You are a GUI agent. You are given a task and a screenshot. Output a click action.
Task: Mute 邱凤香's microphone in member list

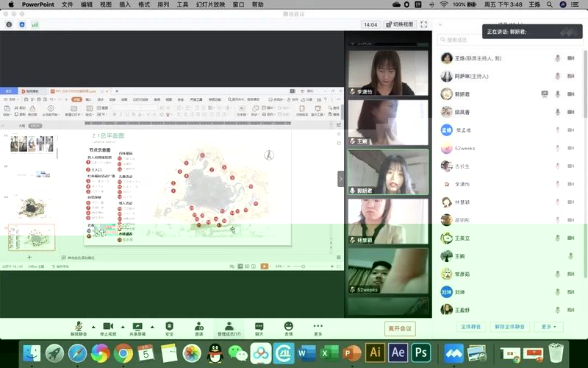click(x=558, y=112)
